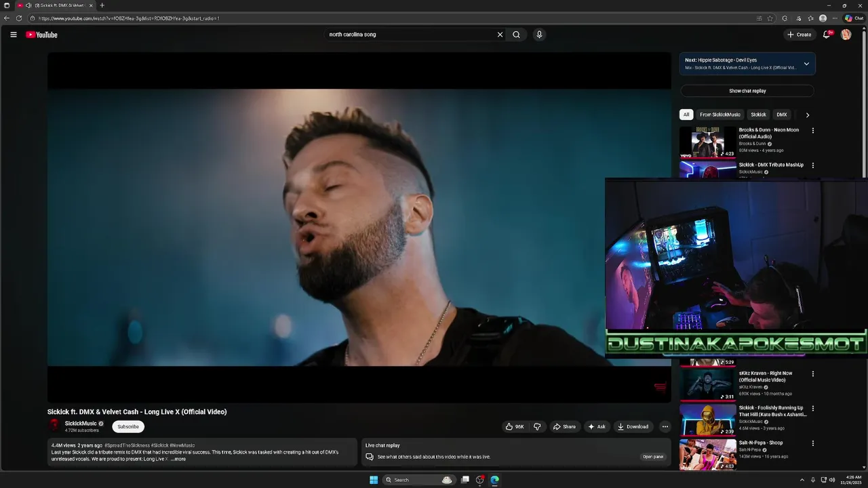Viewport: 868px width, 488px height.
Task: Open Brooks & Dunn Neon Moon thumbnail
Action: tap(708, 142)
